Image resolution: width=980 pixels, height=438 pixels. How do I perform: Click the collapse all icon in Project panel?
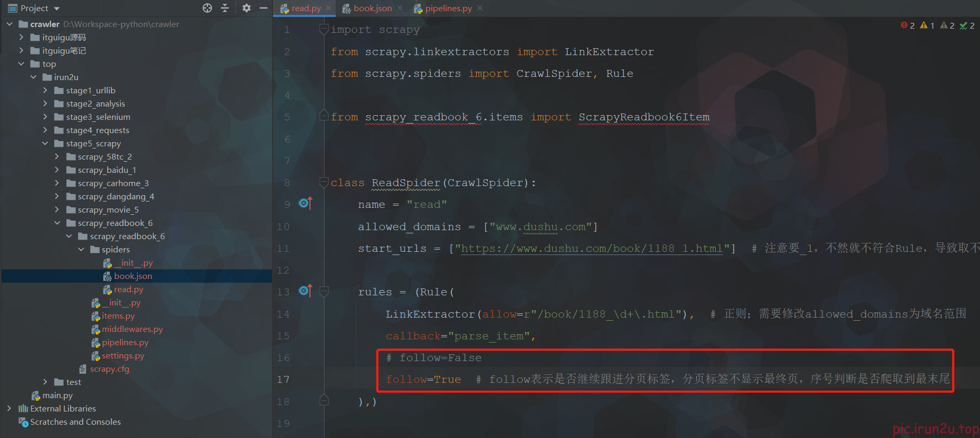tap(225, 8)
